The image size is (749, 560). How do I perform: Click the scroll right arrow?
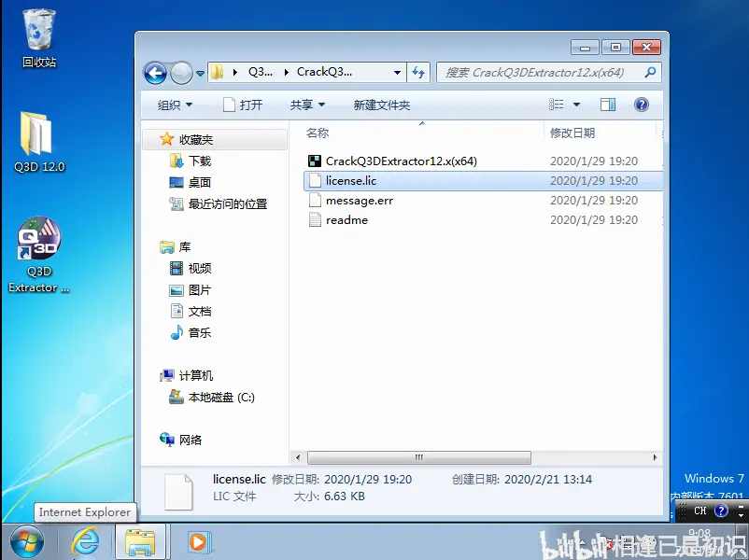pos(655,457)
